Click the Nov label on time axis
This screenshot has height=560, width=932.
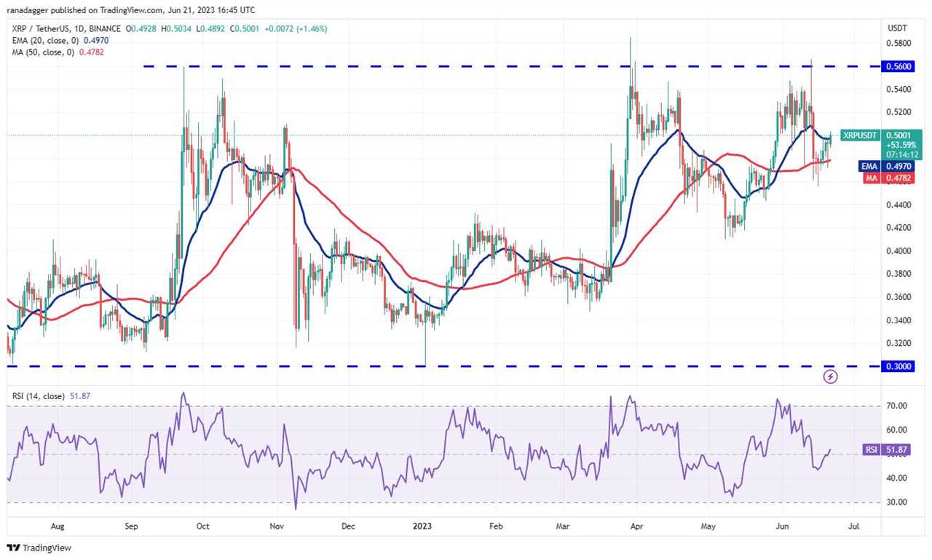[277, 525]
